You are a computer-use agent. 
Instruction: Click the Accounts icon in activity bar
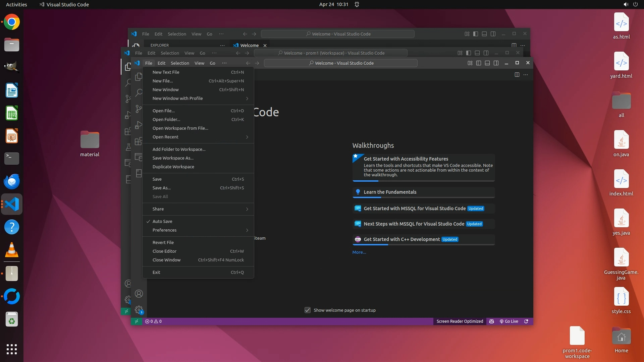click(139, 294)
